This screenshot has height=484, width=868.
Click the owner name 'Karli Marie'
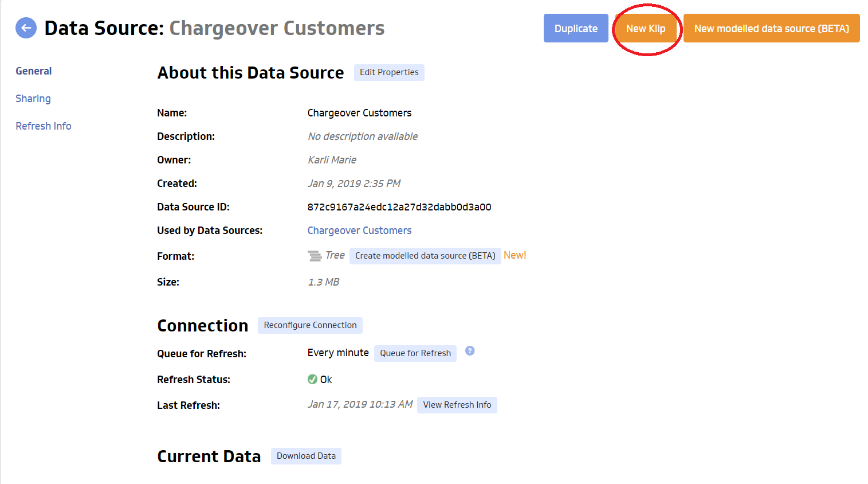(x=332, y=160)
